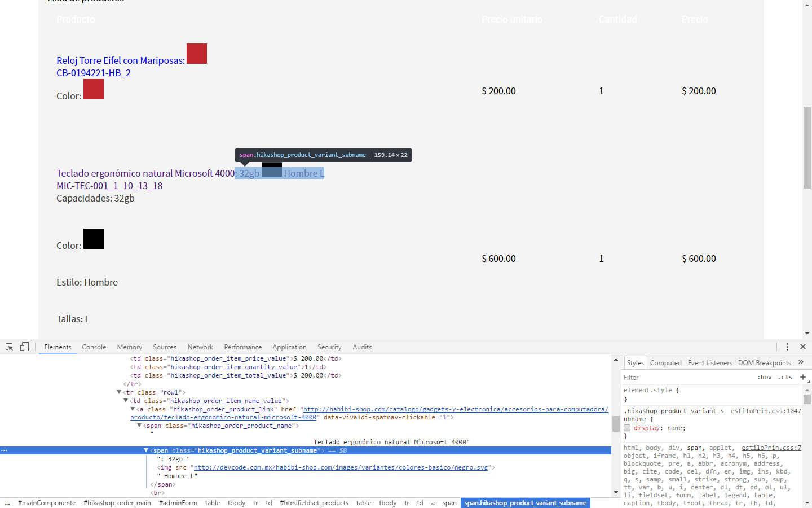Show more Styles pane tabs (chevron)

click(801, 362)
